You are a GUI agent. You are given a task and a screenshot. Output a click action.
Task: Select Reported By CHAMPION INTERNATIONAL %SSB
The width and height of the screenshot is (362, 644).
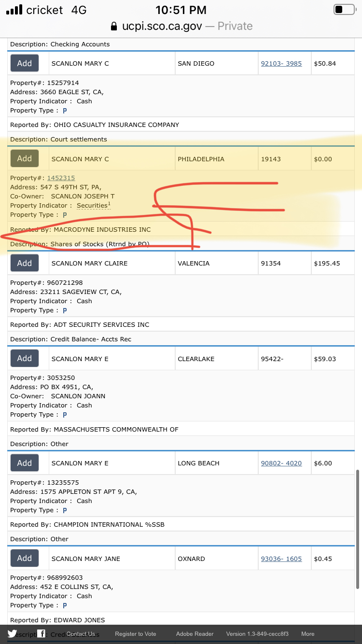pos(87,524)
